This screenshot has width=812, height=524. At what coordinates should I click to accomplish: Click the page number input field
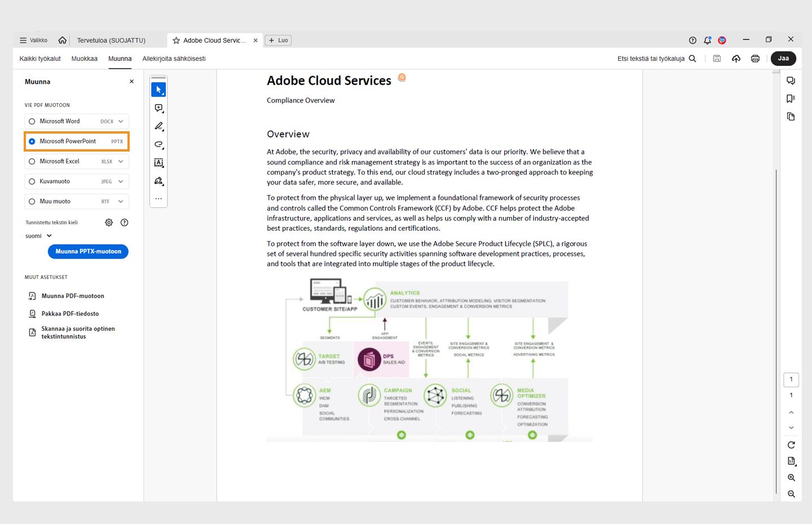791,379
